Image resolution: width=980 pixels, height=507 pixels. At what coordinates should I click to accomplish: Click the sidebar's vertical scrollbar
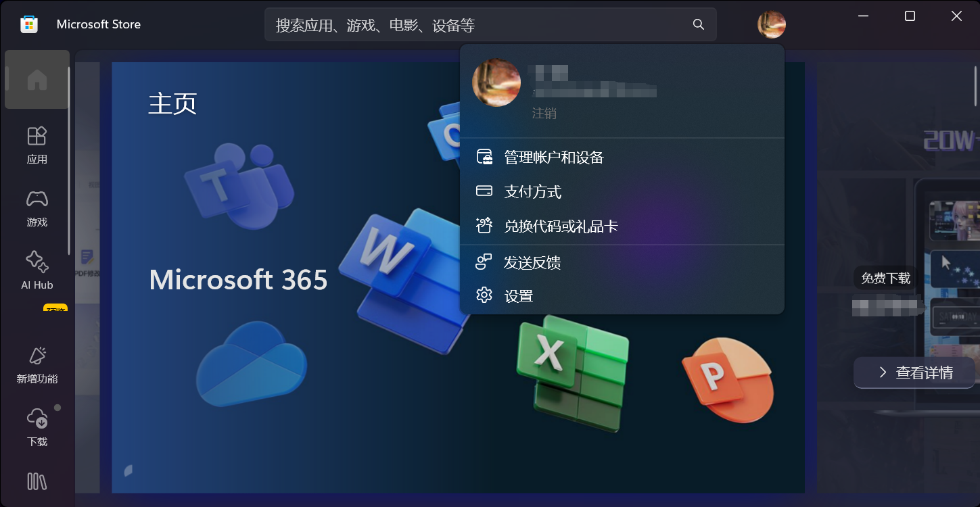tap(68, 161)
